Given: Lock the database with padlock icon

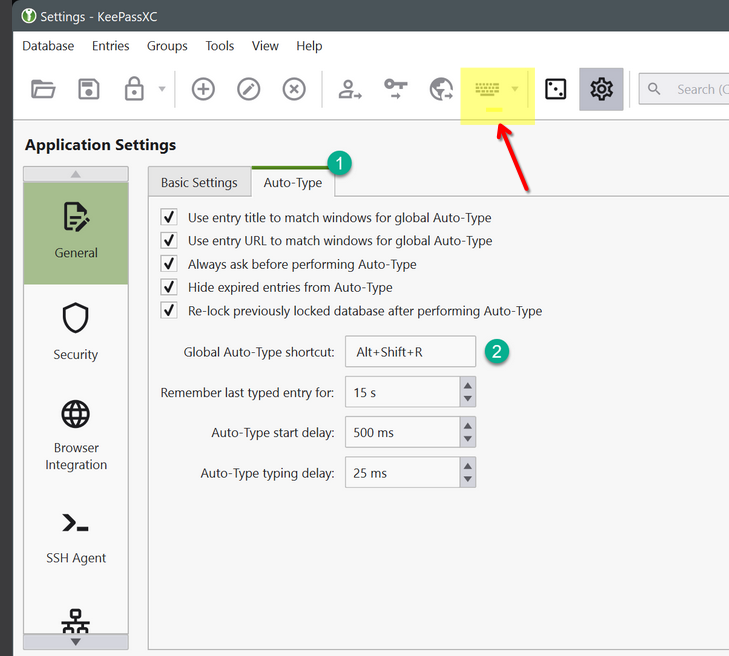Looking at the screenshot, I should (134, 89).
